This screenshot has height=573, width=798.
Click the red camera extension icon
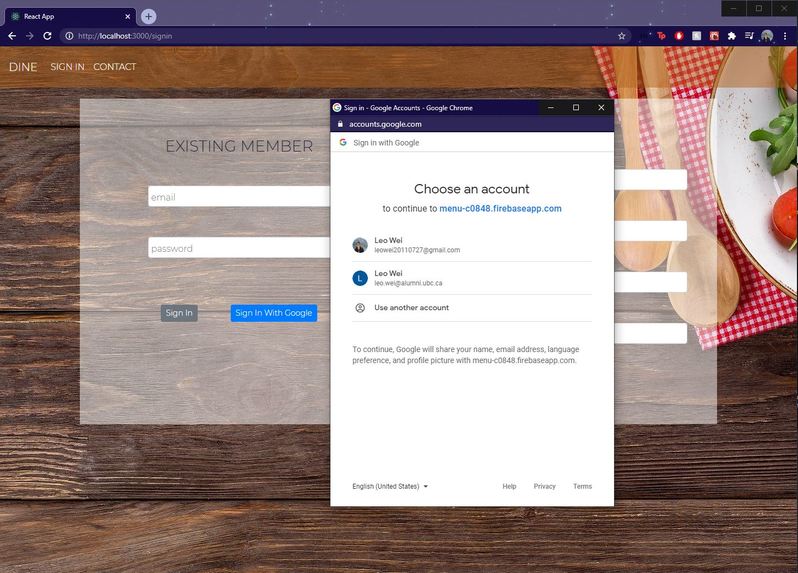tap(714, 36)
